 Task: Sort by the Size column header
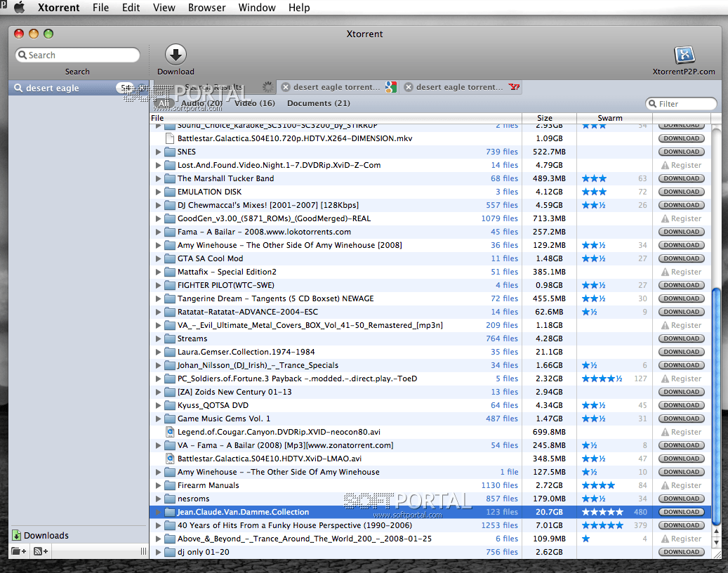(549, 118)
